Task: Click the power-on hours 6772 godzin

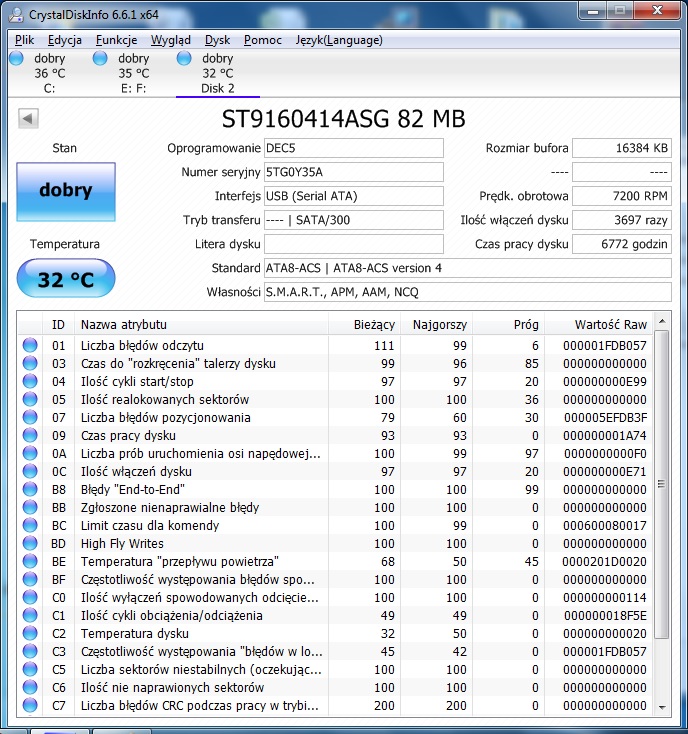Action: (622, 244)
